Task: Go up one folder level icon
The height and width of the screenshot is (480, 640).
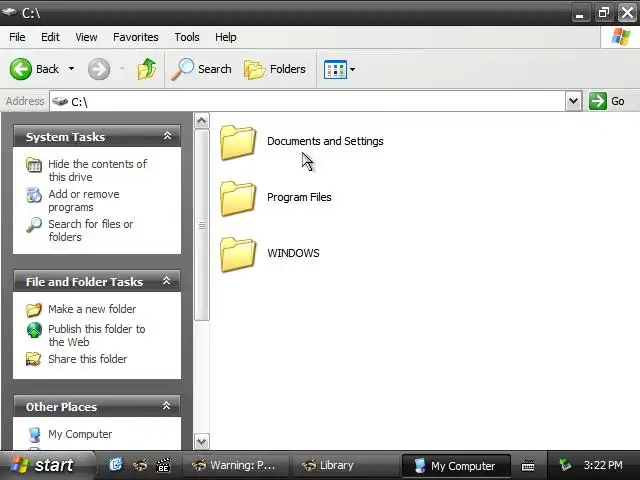Action: (147, 69)
